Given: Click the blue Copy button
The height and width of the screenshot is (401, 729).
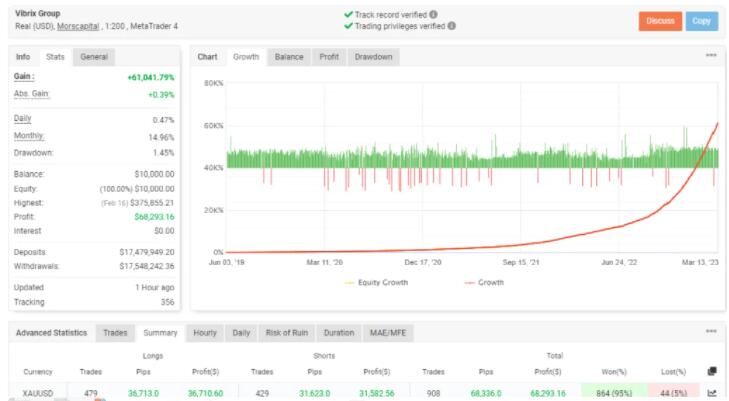Looking at the screenshot, I should pyautogui.click(x=701, y=21).
